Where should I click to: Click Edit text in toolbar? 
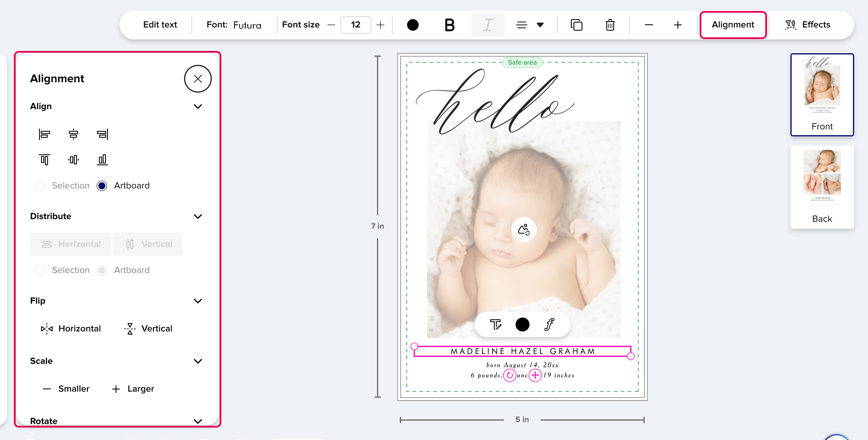pyautogui.click(x=160, y=25)
